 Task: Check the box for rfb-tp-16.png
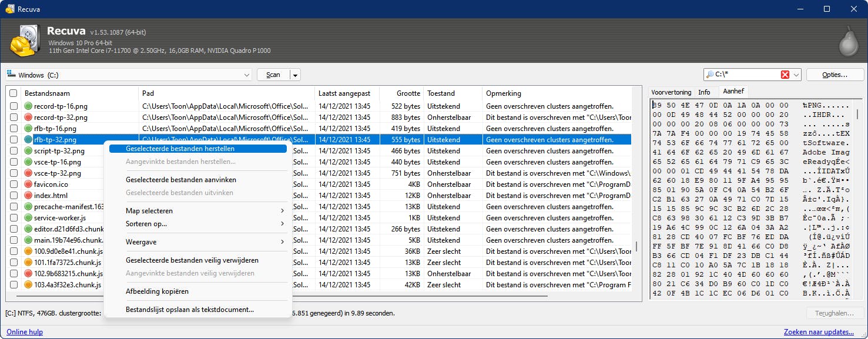click(x=14, y=129)
